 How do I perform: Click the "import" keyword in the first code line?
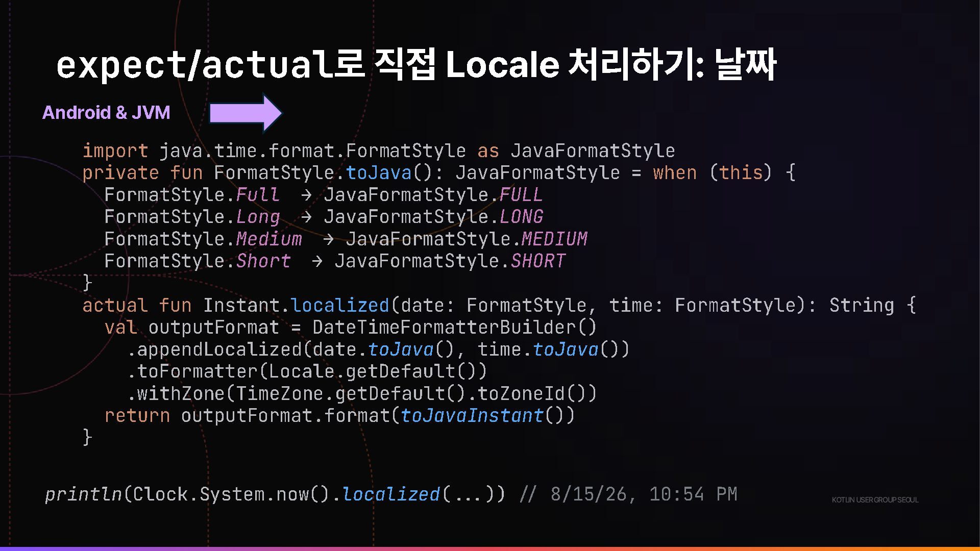pos(115,151)
